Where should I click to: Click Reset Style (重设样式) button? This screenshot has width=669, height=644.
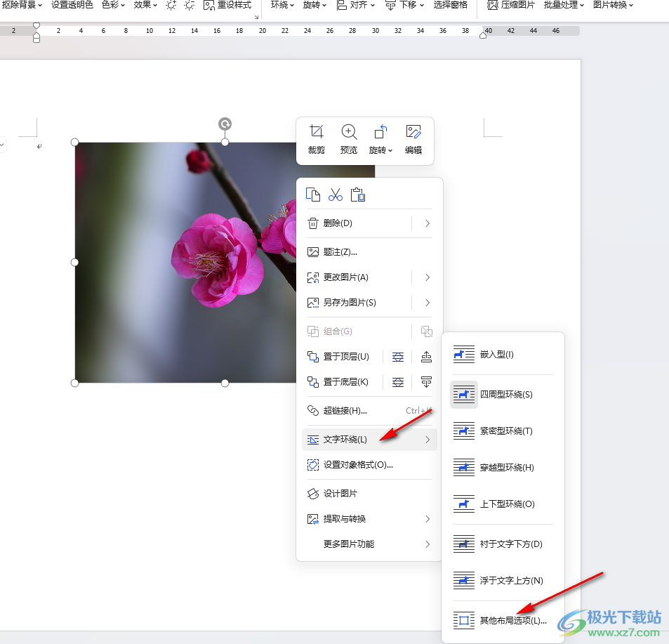point(227,5)
